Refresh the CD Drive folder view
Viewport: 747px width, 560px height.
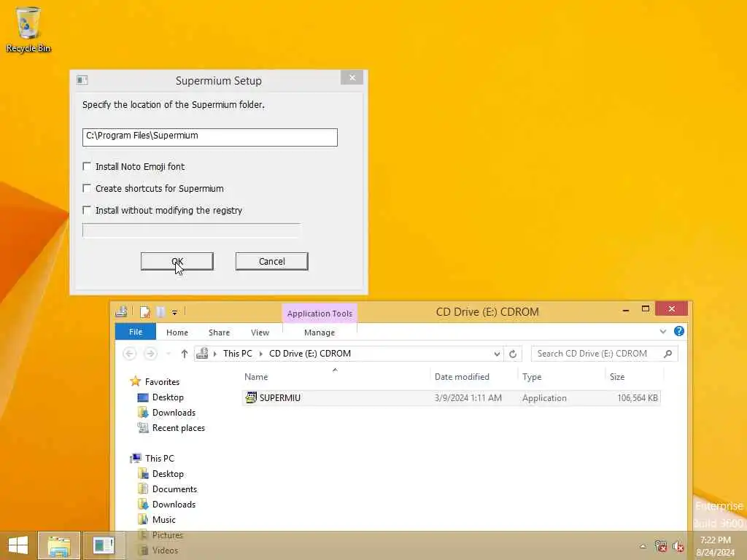coord(513,354)
